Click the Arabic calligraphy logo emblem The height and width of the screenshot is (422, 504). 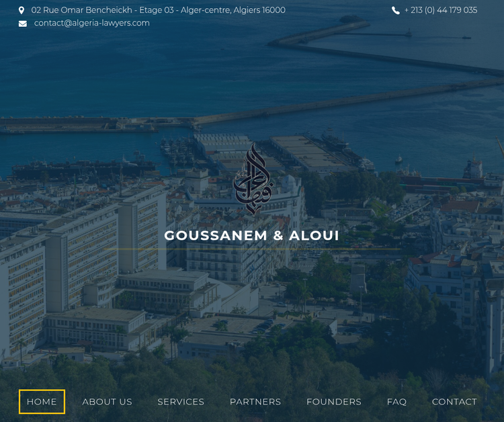pos(253,179)
